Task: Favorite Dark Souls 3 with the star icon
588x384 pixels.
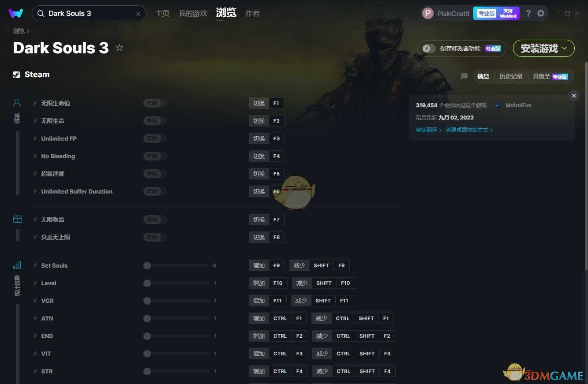Action: click(119, 48)
